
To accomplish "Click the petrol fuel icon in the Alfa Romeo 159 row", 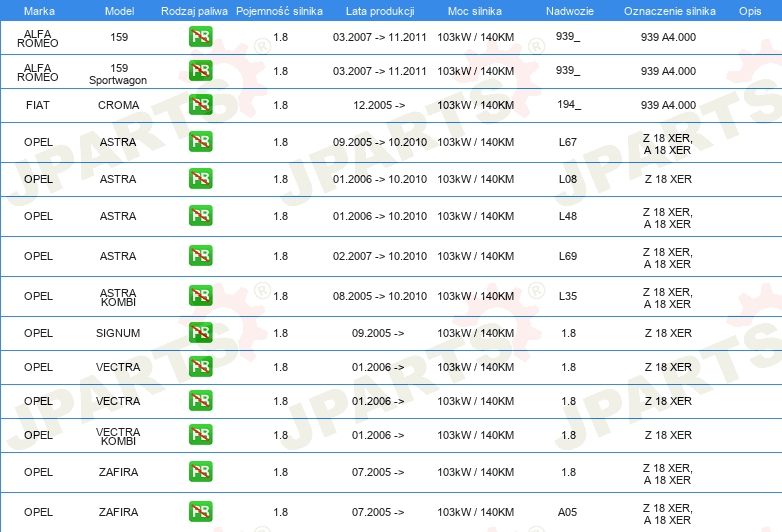I will pos(200,37).
